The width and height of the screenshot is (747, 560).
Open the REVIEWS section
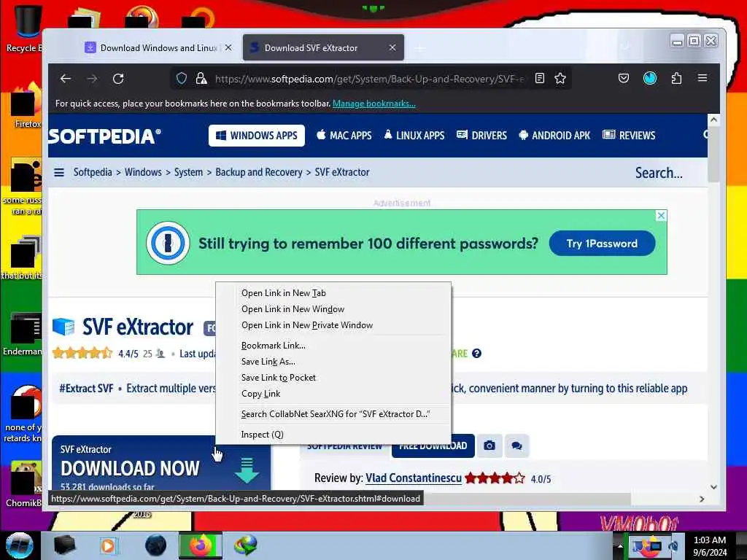629,135
